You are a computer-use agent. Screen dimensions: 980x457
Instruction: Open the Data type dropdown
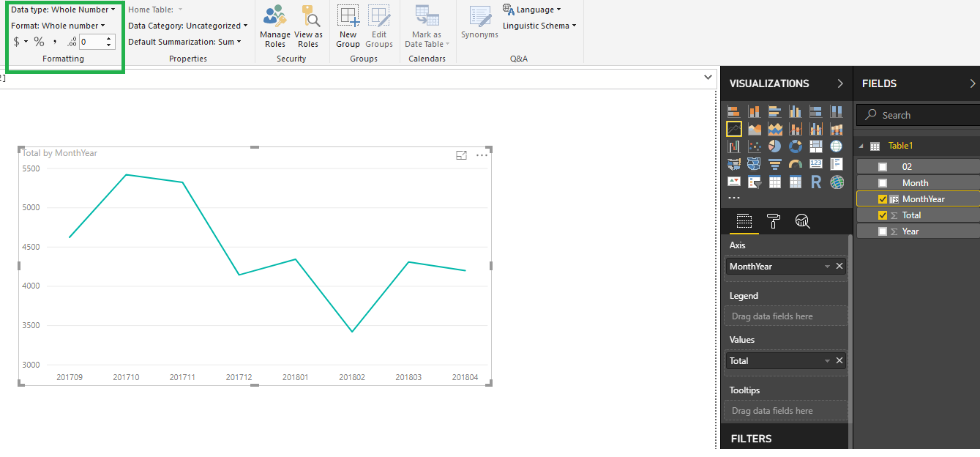click(x=63, y=10)
